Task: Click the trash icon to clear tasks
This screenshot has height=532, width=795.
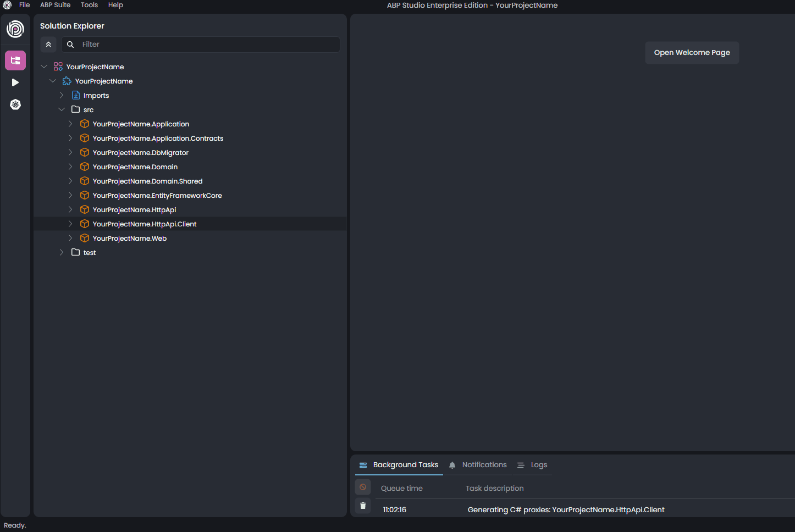Action: tap(363, 506)
